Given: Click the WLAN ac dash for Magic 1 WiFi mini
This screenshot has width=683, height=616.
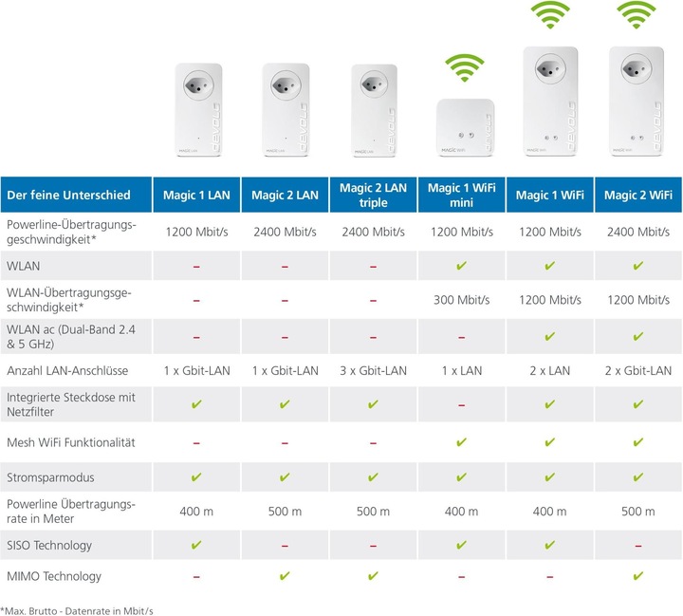Looking at the screenshot, I should [x=461, y=337].
